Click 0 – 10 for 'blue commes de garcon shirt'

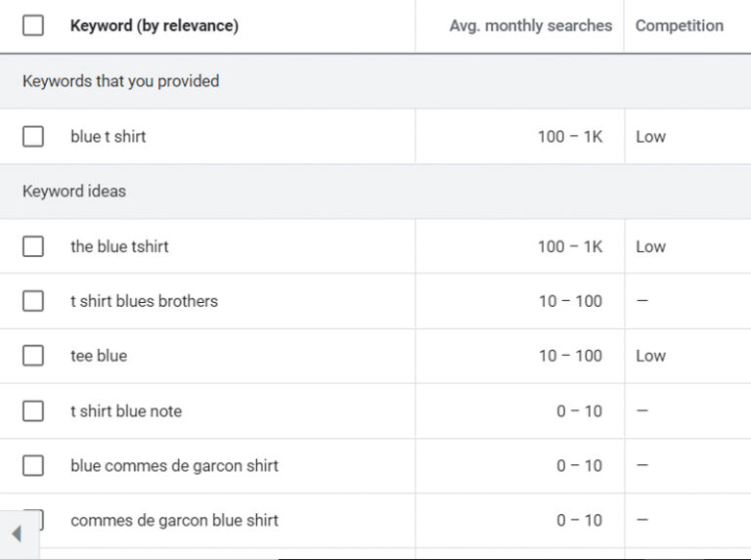pos(579,466)
